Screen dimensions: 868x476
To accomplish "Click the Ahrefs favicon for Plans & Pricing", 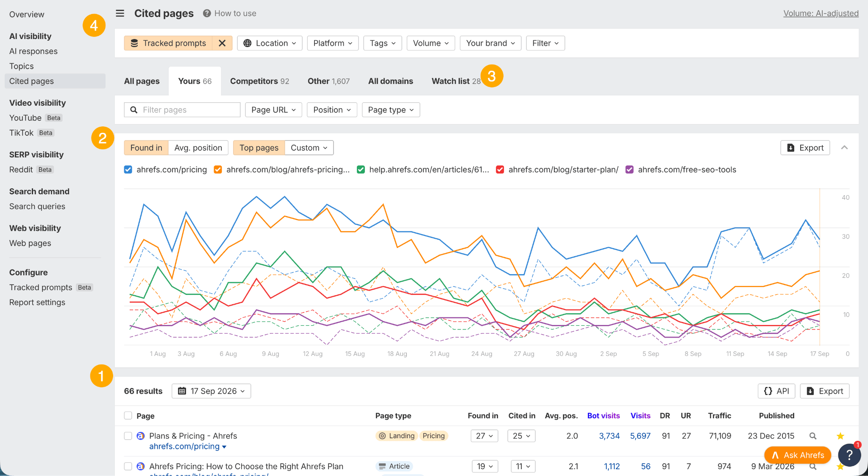I will tap(141, 436).
